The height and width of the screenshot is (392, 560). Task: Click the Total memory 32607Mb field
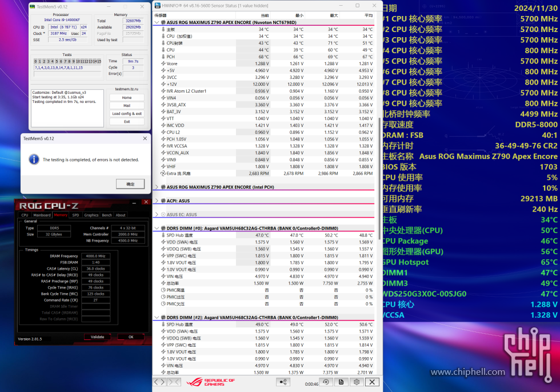133,21
